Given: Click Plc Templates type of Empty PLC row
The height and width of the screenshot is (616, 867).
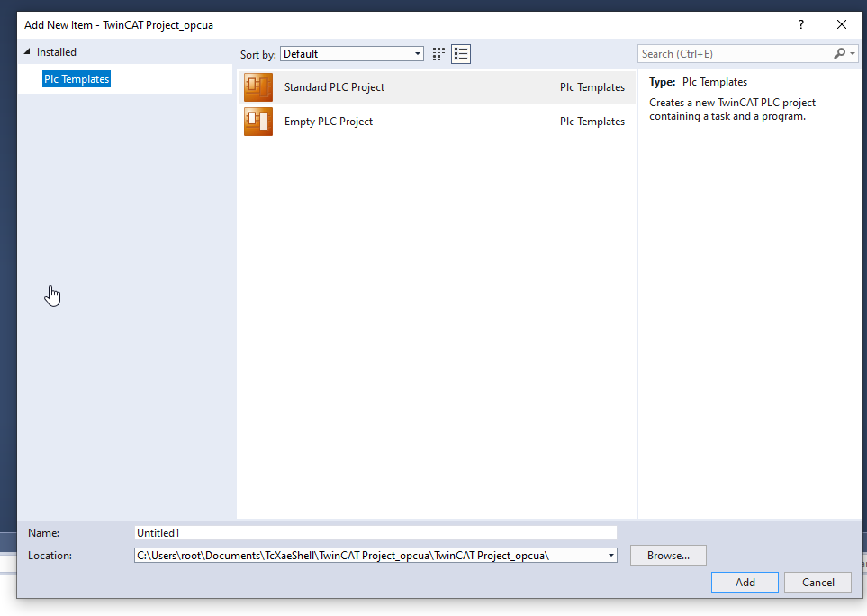Looking at the screenshot, I should click(x=592, y=122).
